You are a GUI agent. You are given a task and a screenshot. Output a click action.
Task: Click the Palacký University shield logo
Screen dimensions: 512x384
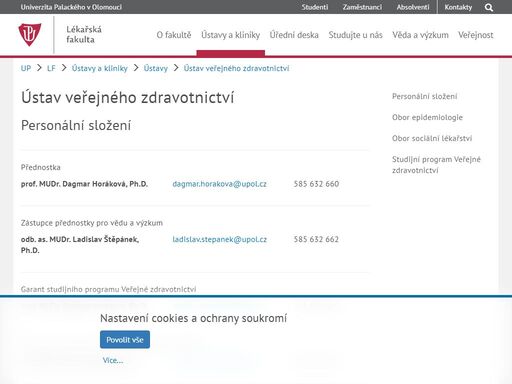[30, 35]
